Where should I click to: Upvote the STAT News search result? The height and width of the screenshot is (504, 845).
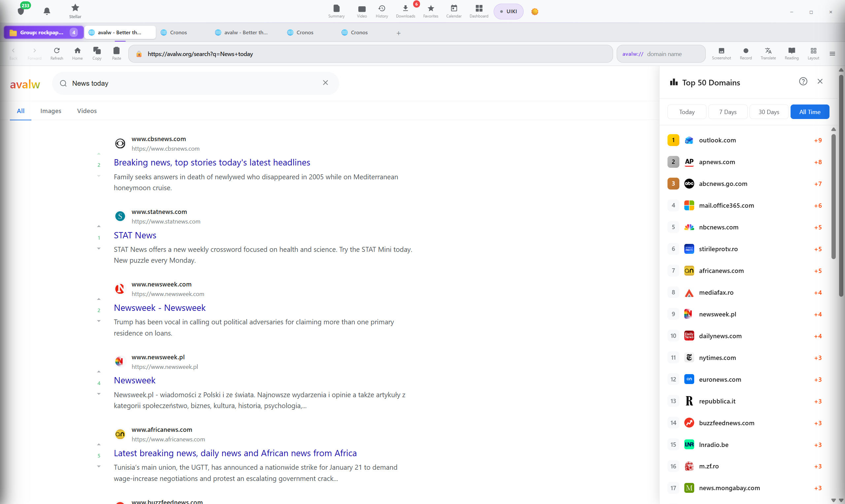(x=99, y=226)
